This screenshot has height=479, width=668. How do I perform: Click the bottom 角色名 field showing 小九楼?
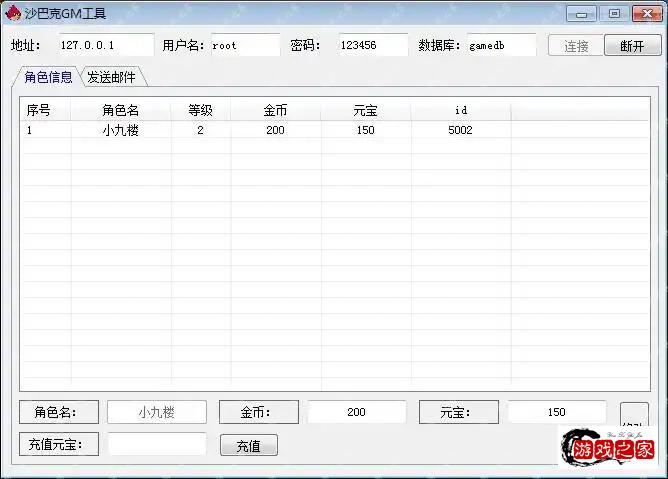coord(157,412)
